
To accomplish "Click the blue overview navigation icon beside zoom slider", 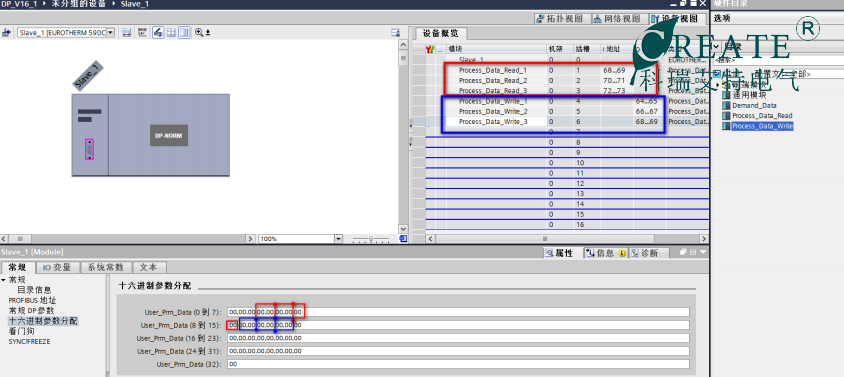I will point(403,238).
